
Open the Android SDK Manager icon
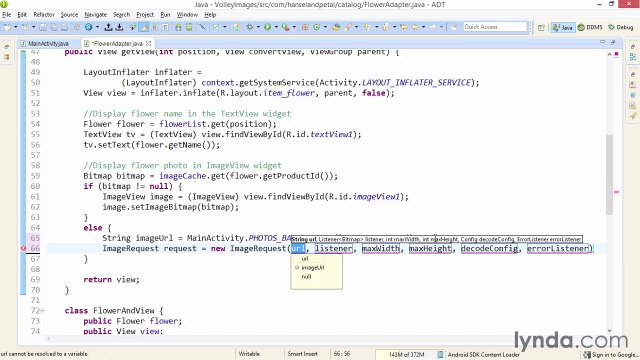(178, 27)
